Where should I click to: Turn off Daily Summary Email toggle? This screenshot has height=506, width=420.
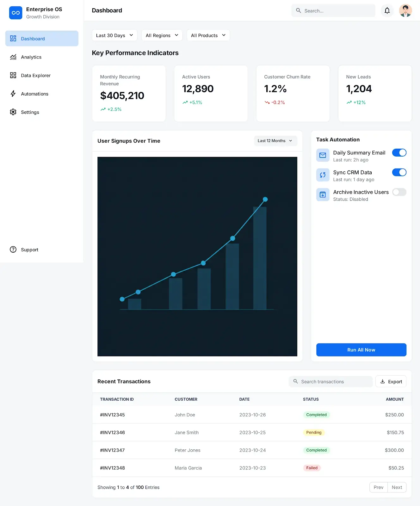tap(399, 153)
